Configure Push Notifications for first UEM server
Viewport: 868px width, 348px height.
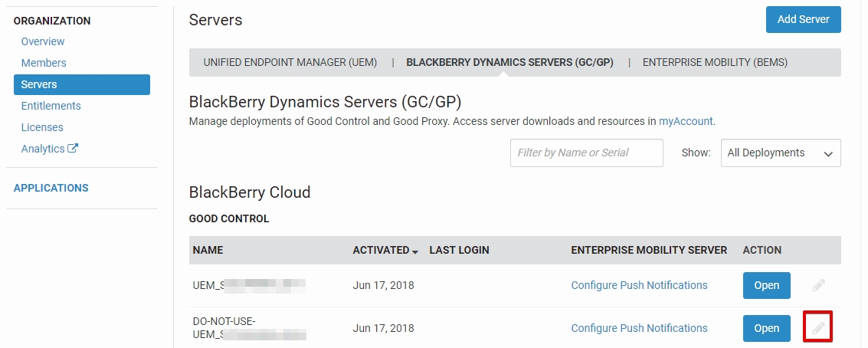(x=639, y=285)
